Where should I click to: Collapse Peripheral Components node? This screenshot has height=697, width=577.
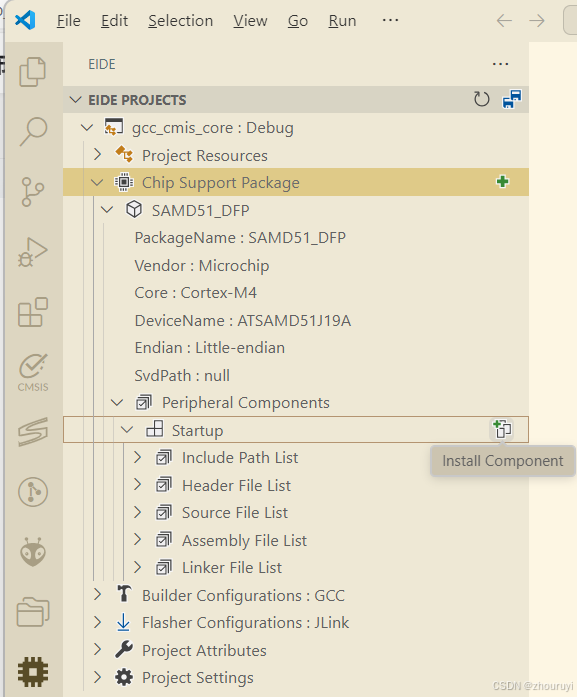pyautogui.click(x=117, y=403)
